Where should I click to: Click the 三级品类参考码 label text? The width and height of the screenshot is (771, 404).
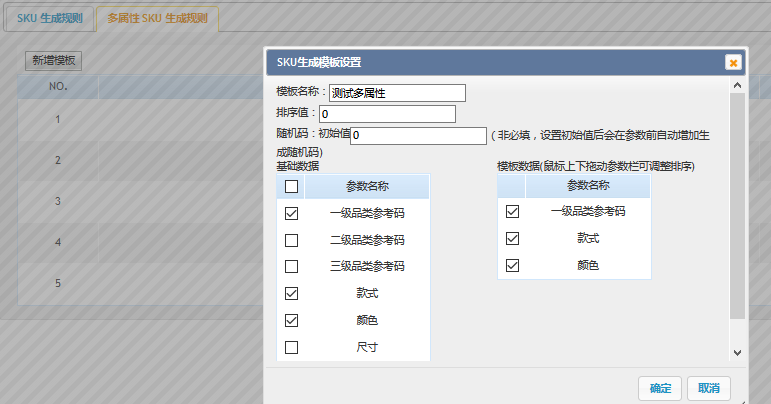pos(367,266)
